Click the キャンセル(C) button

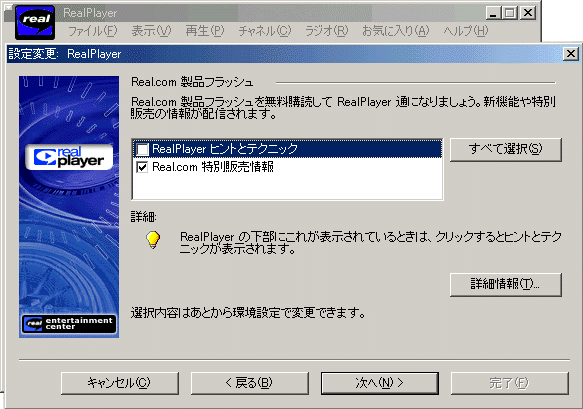tap(120, 383)
